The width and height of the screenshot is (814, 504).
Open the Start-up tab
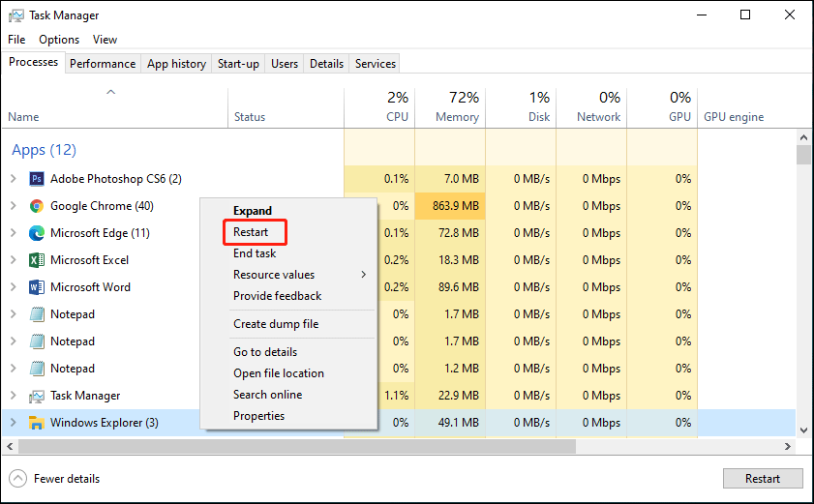[238, 64]
